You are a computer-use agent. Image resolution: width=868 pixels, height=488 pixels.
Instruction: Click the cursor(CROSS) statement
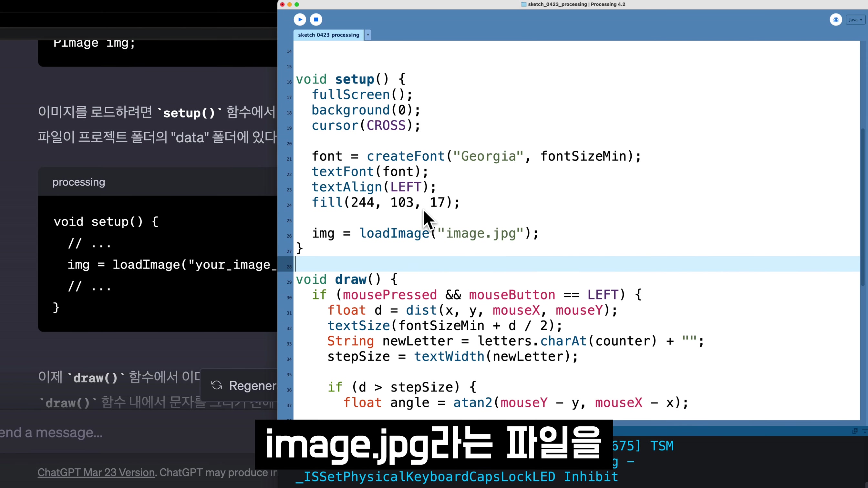click(x=366, y=126)
